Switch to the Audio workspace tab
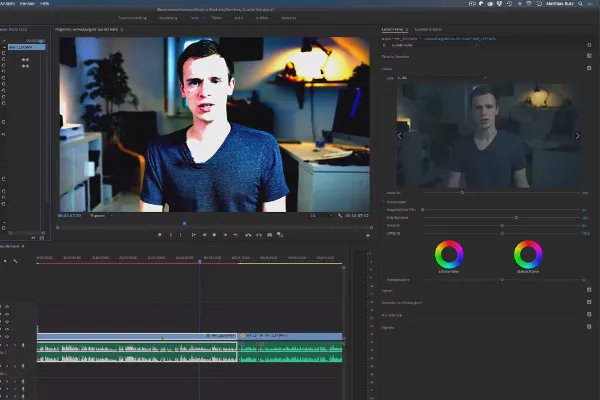Screen dimensions: 600x400 coord(239,18)
